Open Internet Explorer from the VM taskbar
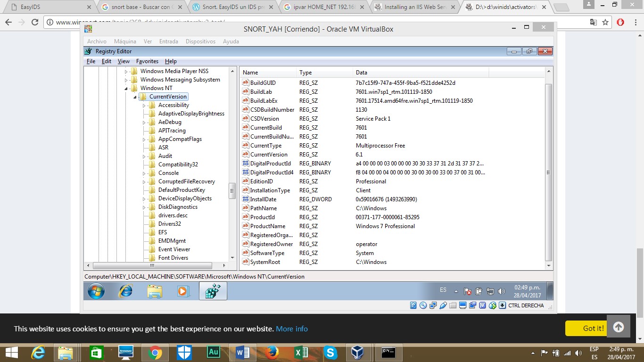 tap(125, 291)
